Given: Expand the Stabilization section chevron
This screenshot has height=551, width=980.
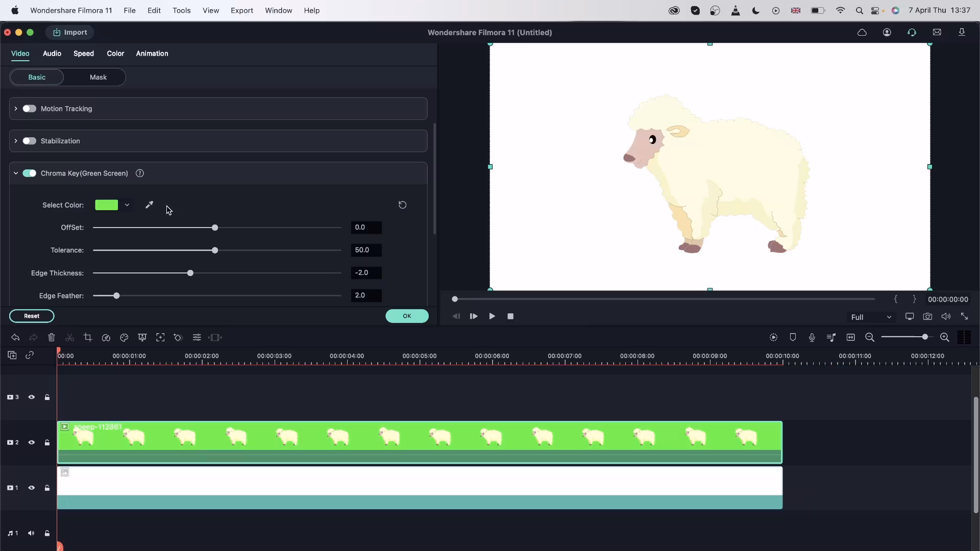Looking at the screenshot, I should [x=16, y=141].
